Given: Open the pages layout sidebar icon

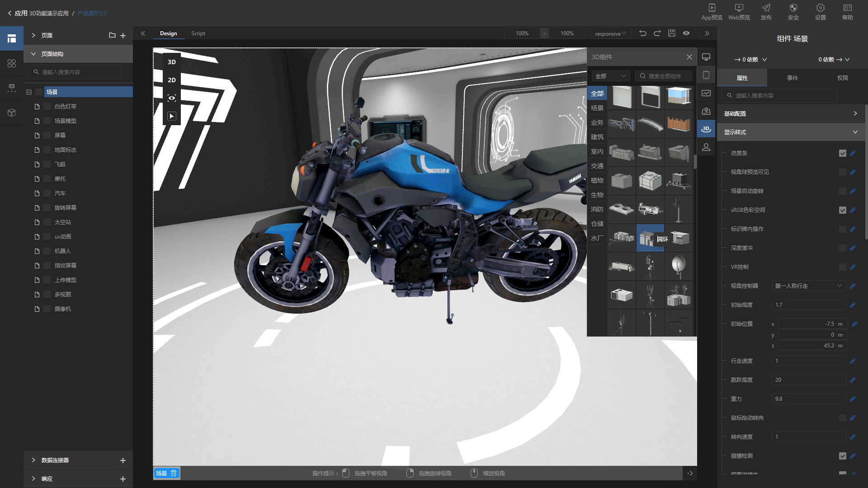Looking at the screenshot, I should pyautogui.click(x=12, y=38).
